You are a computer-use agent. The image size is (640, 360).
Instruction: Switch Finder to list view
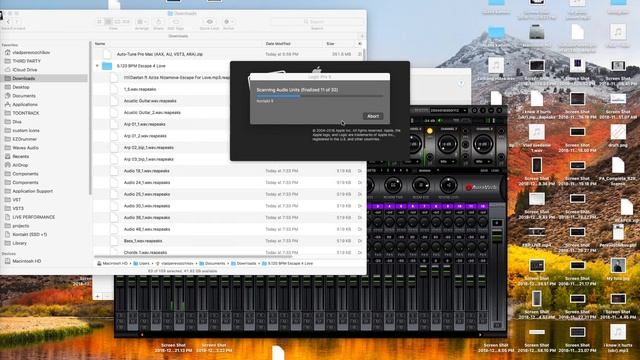coord(108,22)
